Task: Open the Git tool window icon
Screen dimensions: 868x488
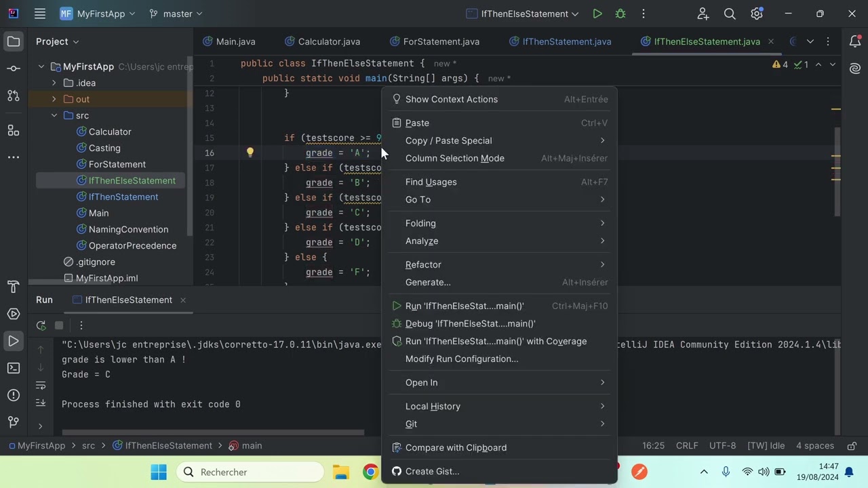Action: pos(13,422)
